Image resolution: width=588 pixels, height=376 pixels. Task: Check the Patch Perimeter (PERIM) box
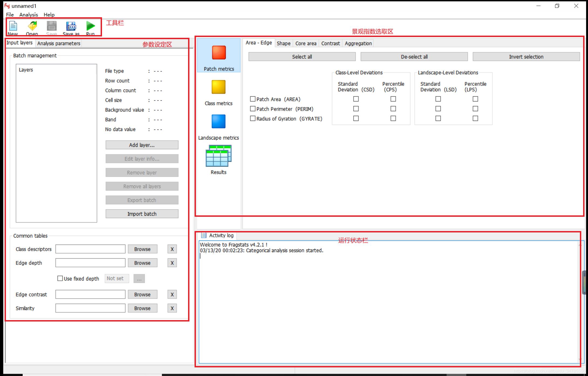[253, 109]
